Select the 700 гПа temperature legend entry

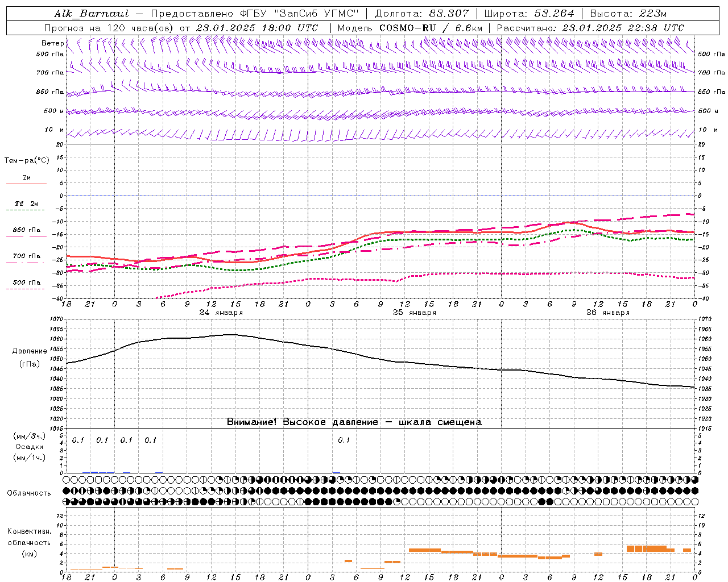coord(27,256)
